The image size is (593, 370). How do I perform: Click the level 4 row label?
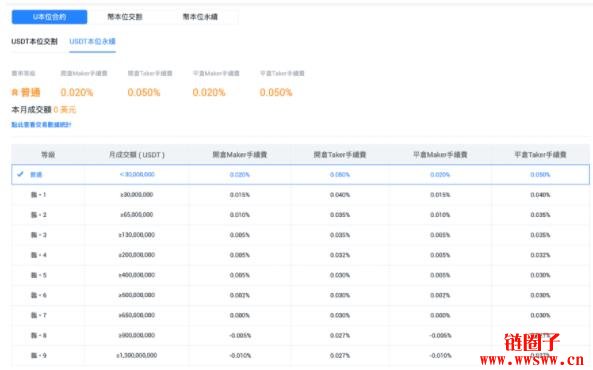point(39,255)
